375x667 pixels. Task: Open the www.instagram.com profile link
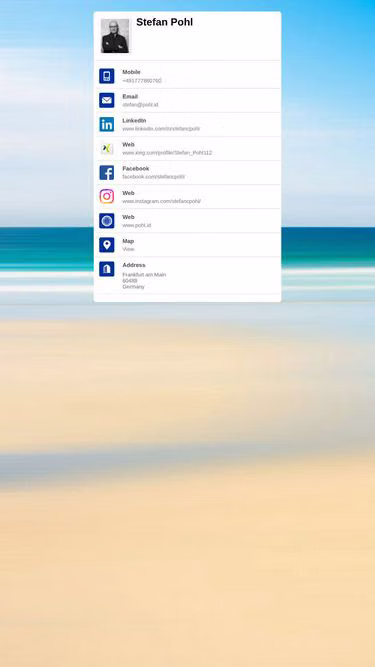click(162, 201)
